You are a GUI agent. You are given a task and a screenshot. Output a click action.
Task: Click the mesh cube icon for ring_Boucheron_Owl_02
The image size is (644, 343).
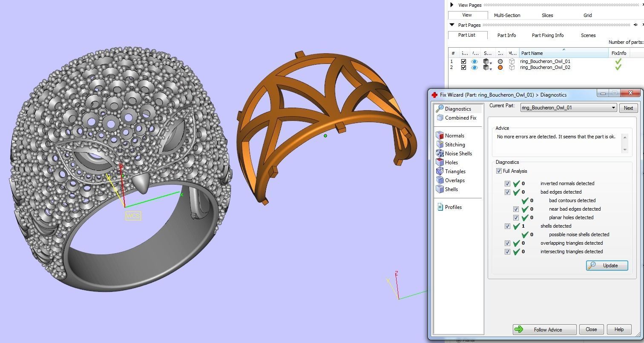coord(512,67)
